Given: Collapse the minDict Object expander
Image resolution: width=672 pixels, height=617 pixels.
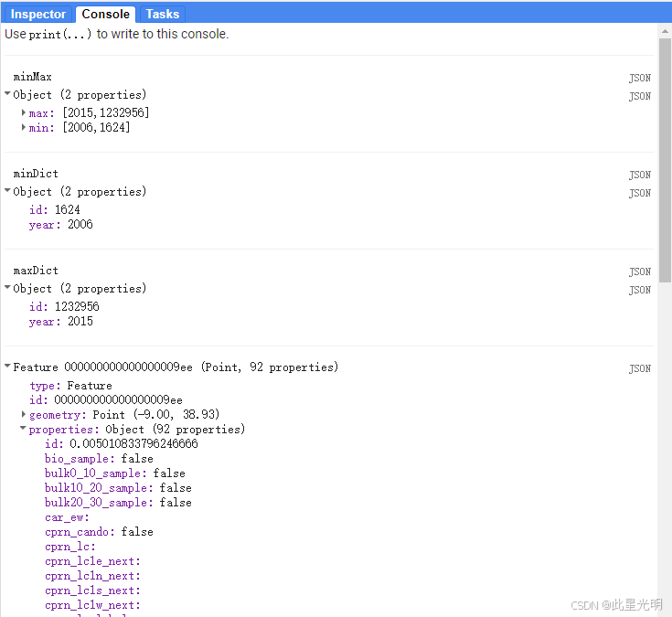Looking at the screenshot, I should tap(7, 190).
